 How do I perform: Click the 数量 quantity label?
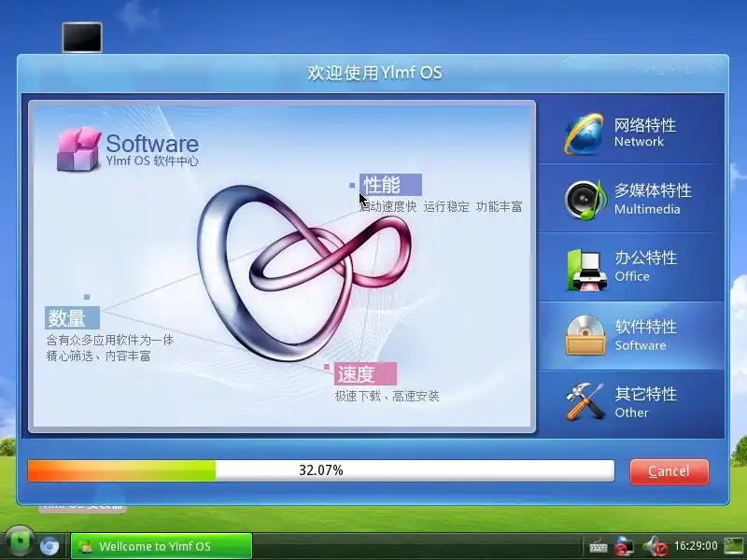click(x=73, y=317)
